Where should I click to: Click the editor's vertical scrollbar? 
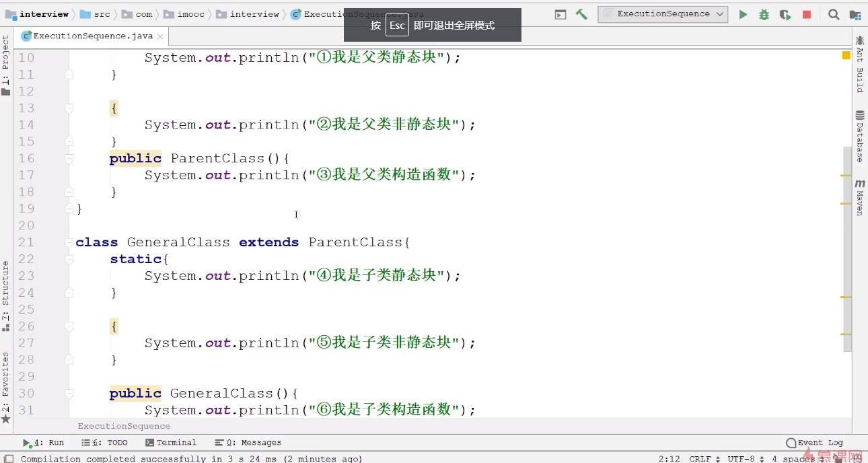847,249
